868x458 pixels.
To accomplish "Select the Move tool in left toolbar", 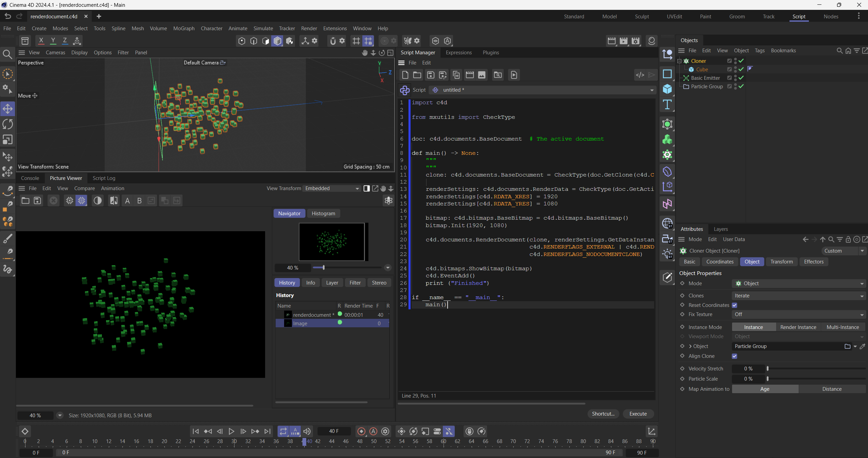I will point(7,109).
